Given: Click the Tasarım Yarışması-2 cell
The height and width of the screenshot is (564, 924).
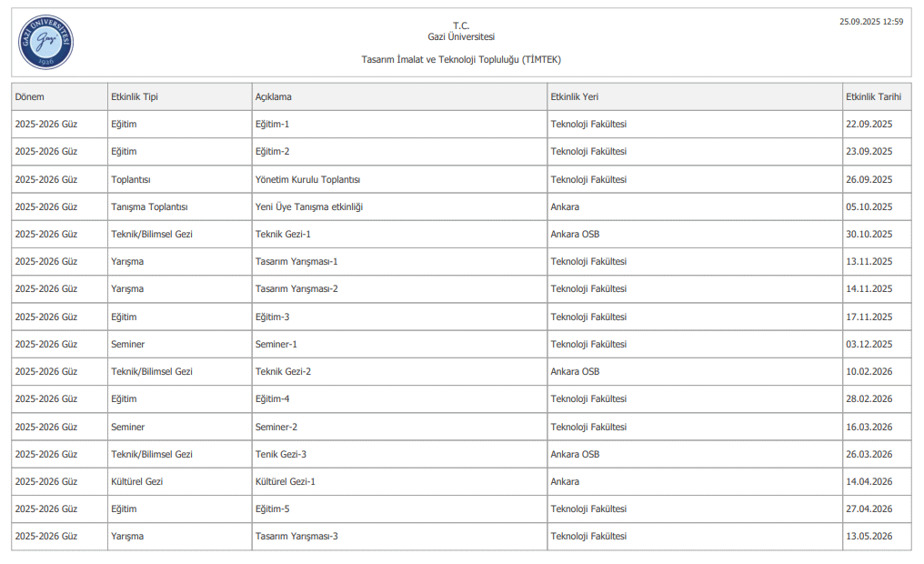Looking at the screenshot, I should pyautogui.click(x=296, y=289).
